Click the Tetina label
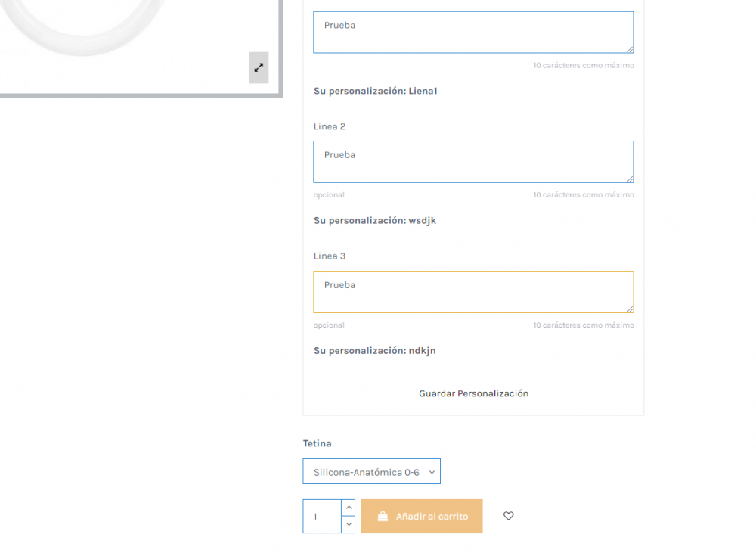Screen dimensions: 756x559 [x=318, y=443]
